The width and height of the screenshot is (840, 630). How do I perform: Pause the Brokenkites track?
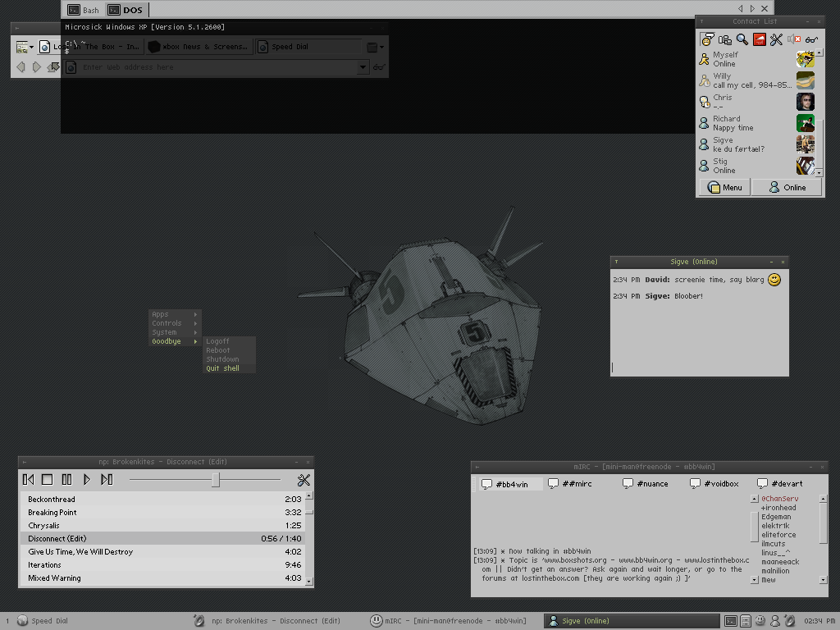[x=67, y=480]
